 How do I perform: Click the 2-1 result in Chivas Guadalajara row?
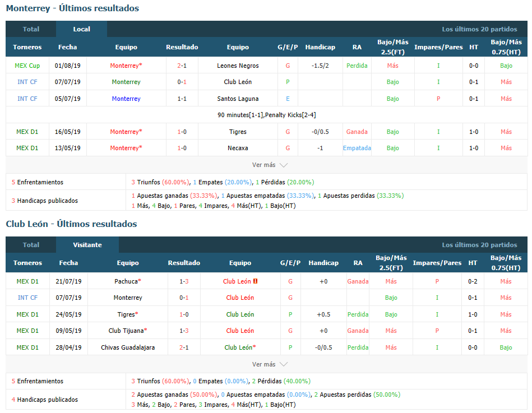click(x=184, y=347)
